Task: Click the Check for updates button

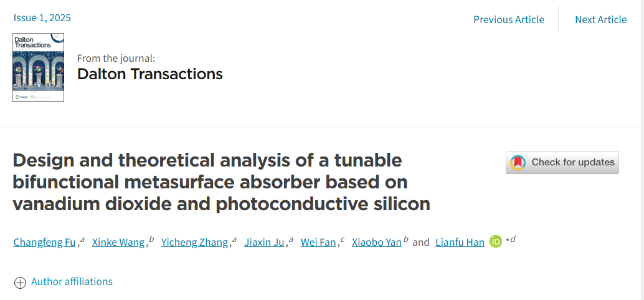Action: tap(562, 163)
